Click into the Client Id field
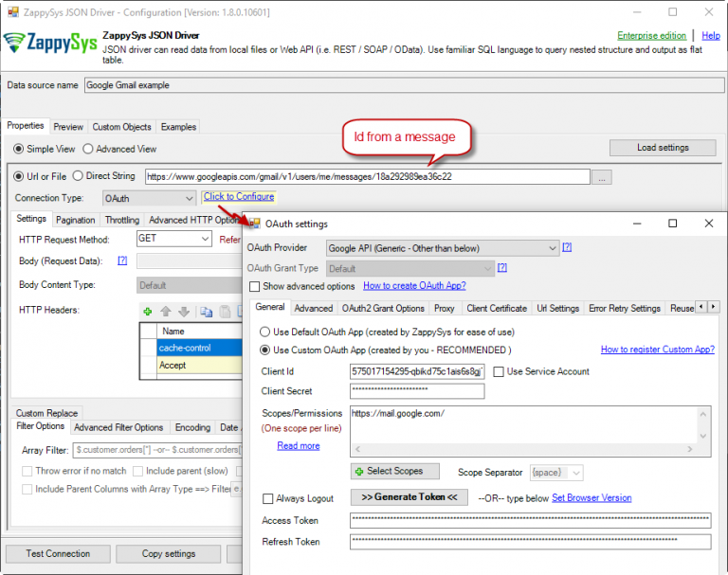The height and width of the screenshot is (575, 728). tap(417, 371)
